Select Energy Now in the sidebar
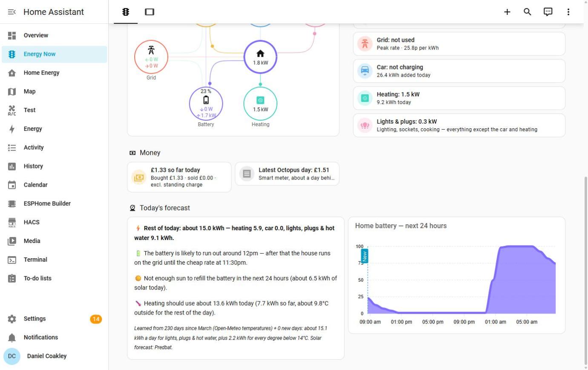Image resolution: width=588 pixels, height=370 pixels. click(55, 54)
